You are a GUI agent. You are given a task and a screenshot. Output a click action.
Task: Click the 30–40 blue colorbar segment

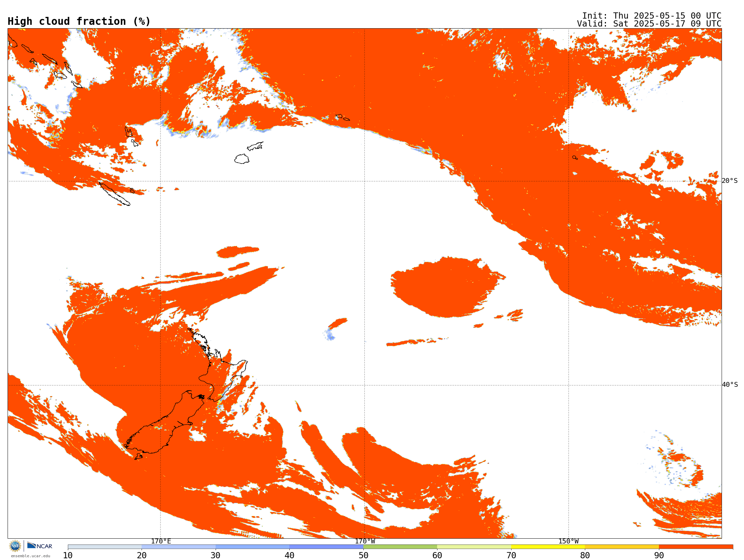click(x=252, y=547)
